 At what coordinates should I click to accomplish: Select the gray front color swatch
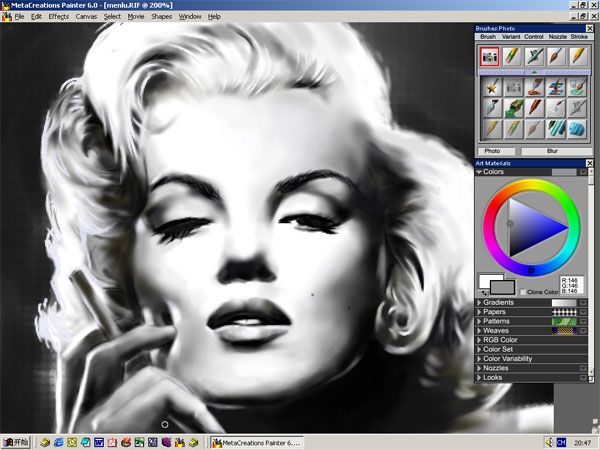[x=502, y=287]
